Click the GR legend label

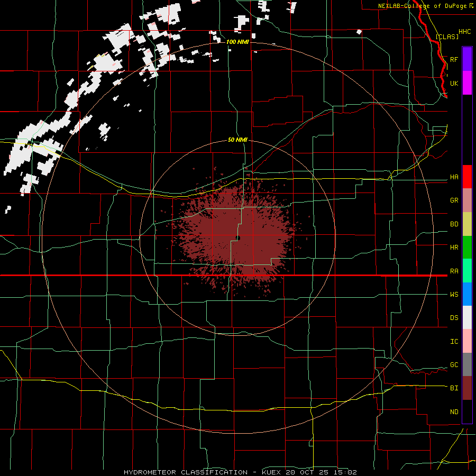(x=454, y=200)
